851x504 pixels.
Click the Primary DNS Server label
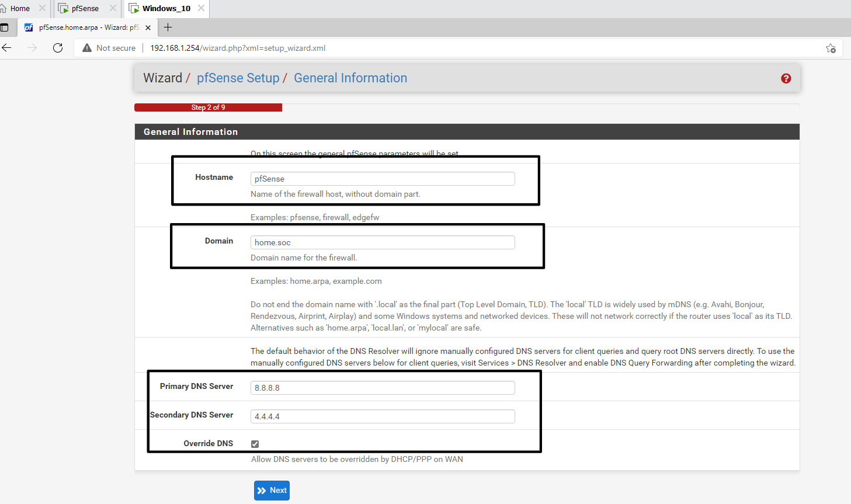[196, 386]
